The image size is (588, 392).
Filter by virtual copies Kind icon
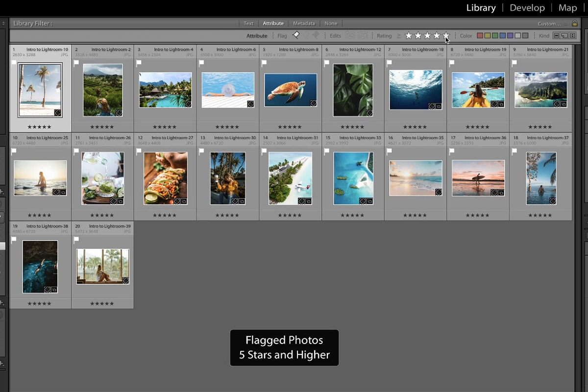click(x=564, y=36)
